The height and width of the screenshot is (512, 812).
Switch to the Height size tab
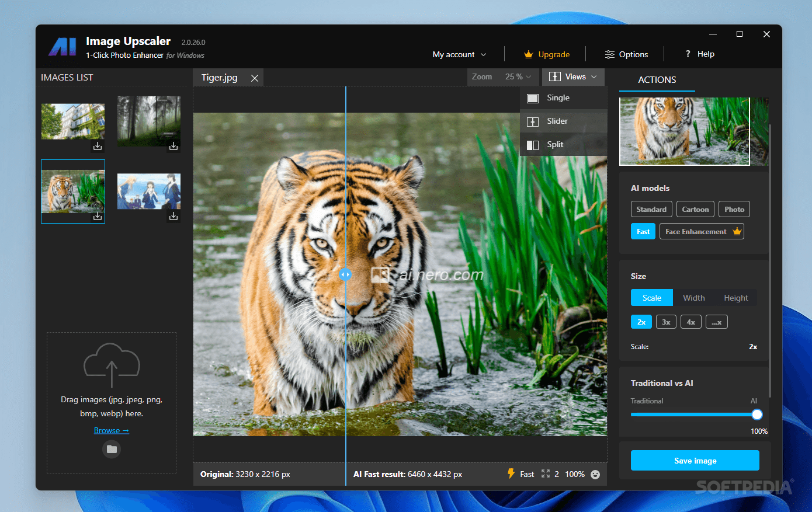click(x=736, y=298)
